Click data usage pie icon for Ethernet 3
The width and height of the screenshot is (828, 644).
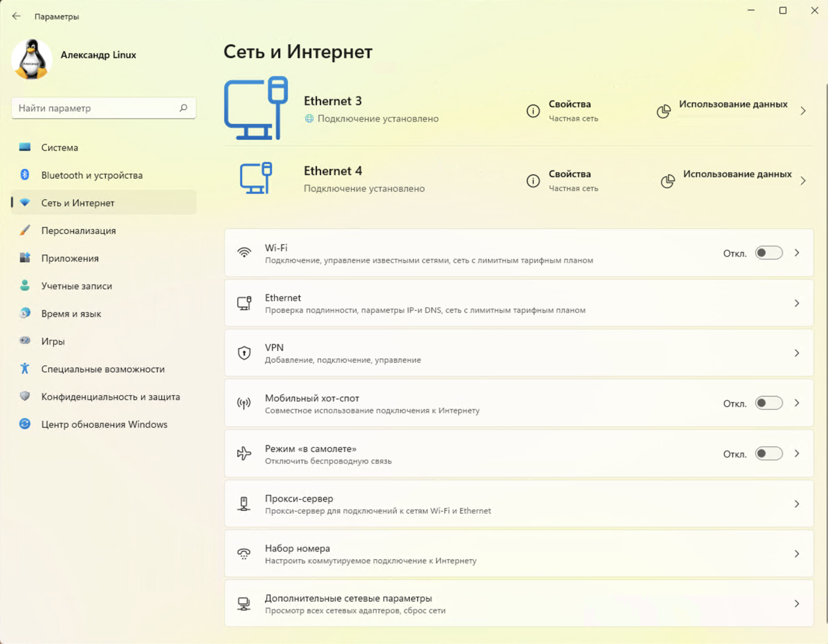664,111
